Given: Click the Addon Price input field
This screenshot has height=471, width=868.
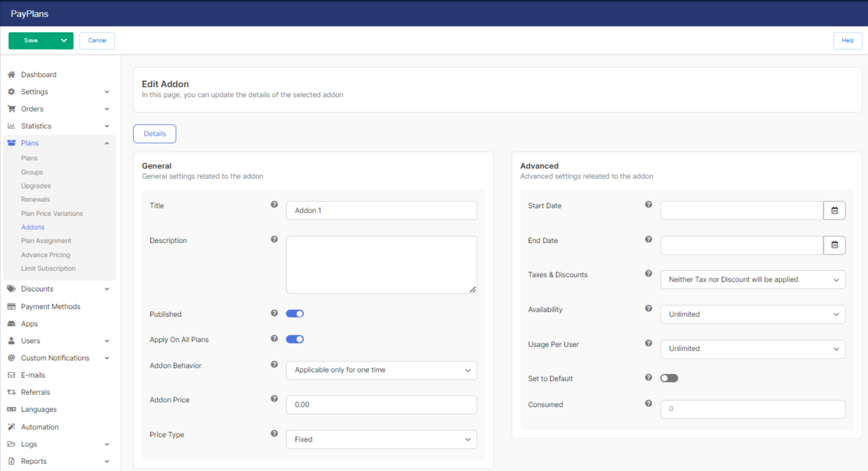Looking at the screenshot, I should pyautogui.click(x=381, y=405).
